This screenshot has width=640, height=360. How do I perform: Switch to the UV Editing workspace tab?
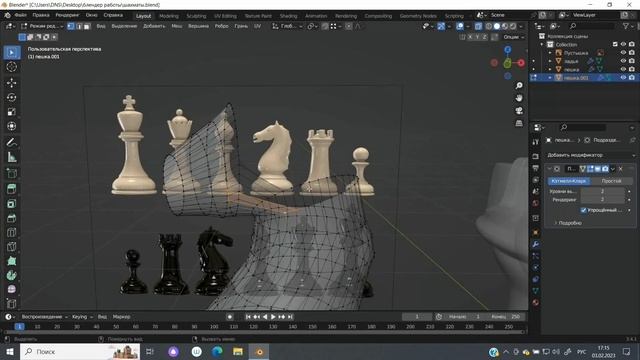tap(225, 16)
